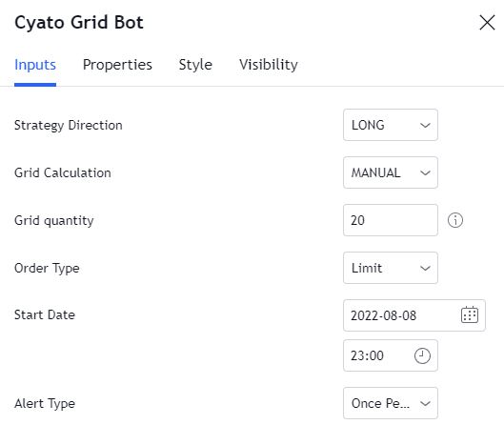
Task: Open the Alert Type dropdown
Action: tap(391, 403)
